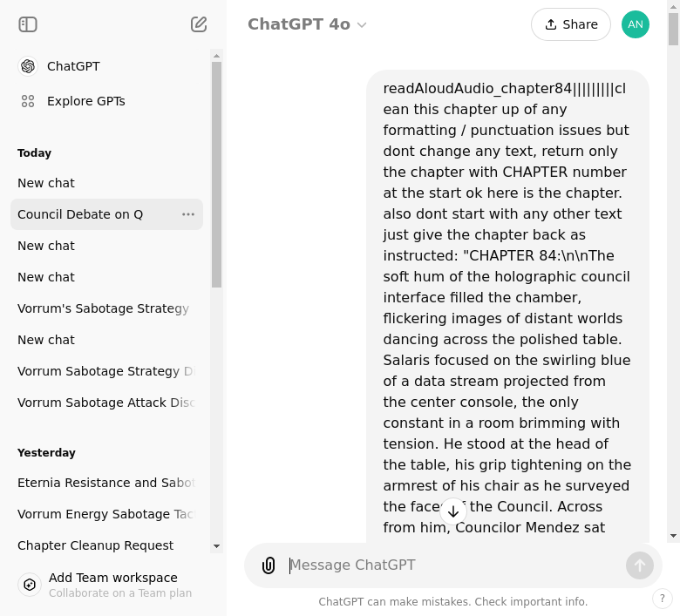Attach a file with paperclip icon
The image size is (680, 616).
pyautogui.click(x=269, y=565)
